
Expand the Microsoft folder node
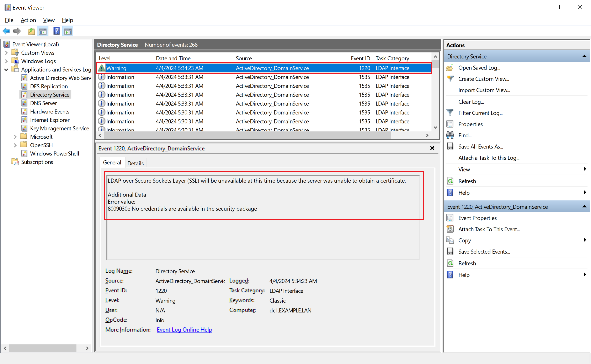tap(15, 137)
